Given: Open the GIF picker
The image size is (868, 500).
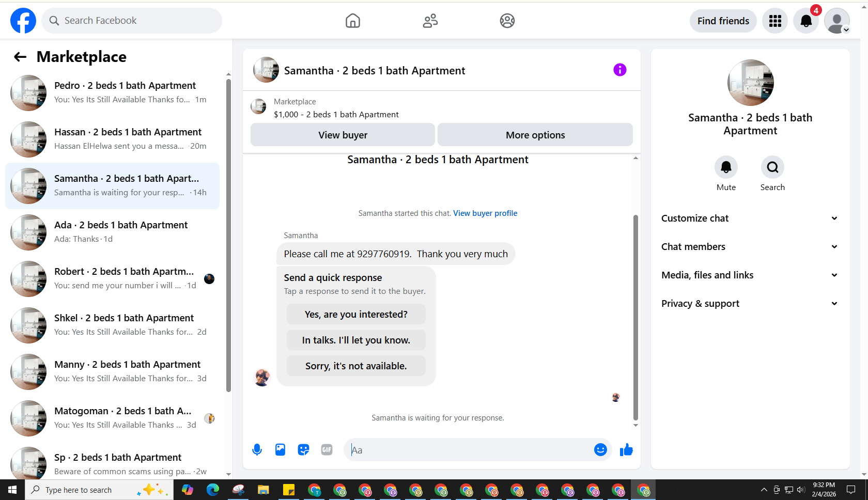Looking at the screenshot, I should point(327,450).
